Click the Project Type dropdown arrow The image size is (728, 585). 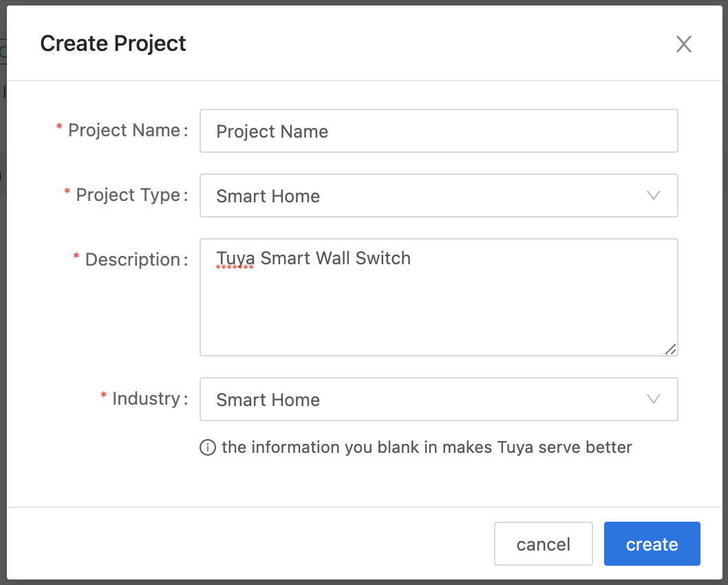tap(654, 195)
